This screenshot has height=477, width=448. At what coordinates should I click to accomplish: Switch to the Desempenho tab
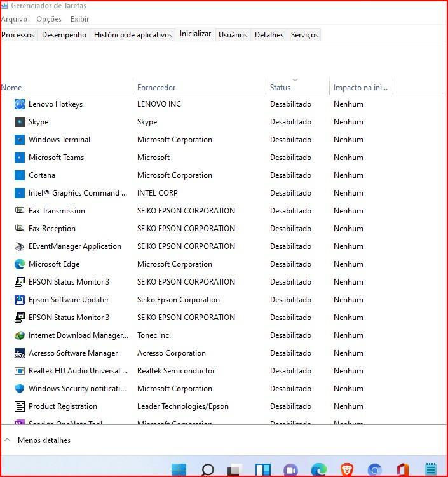pyautogui.click(x=64, y=35)
